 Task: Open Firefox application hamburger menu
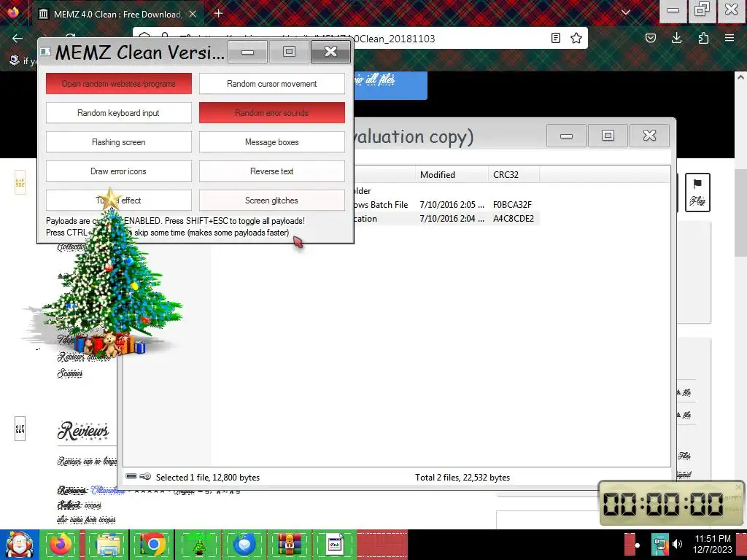click(729, 38)
